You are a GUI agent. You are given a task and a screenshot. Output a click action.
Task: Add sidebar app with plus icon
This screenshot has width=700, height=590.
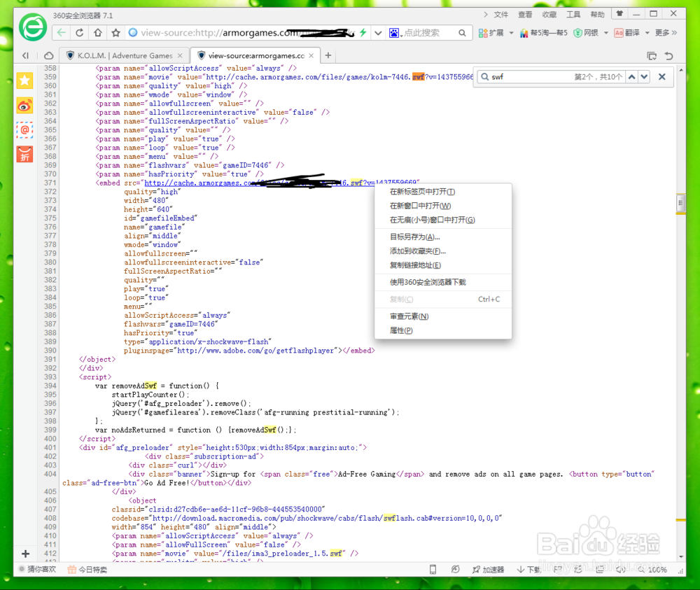25,554
